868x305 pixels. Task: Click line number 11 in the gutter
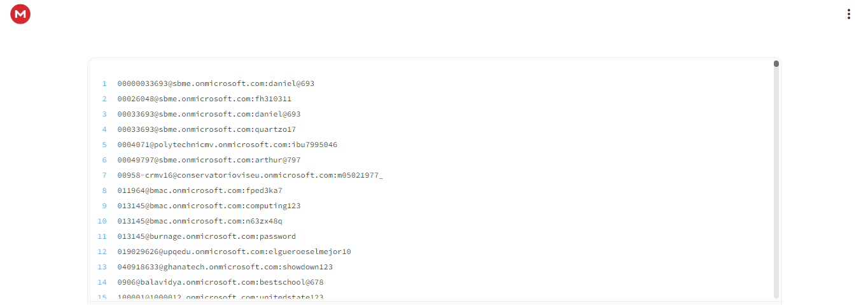point(102,236)
